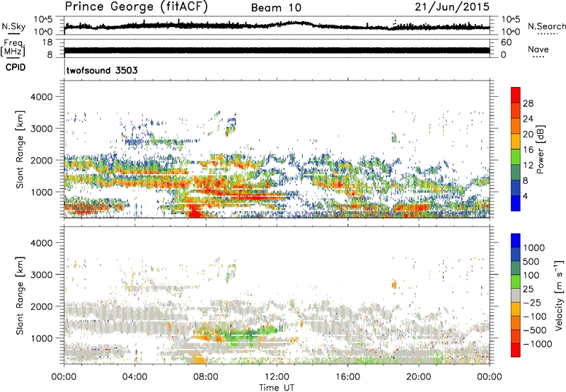Select the black frequency band plot
This screenshot has width=566, height=392.
277,50
